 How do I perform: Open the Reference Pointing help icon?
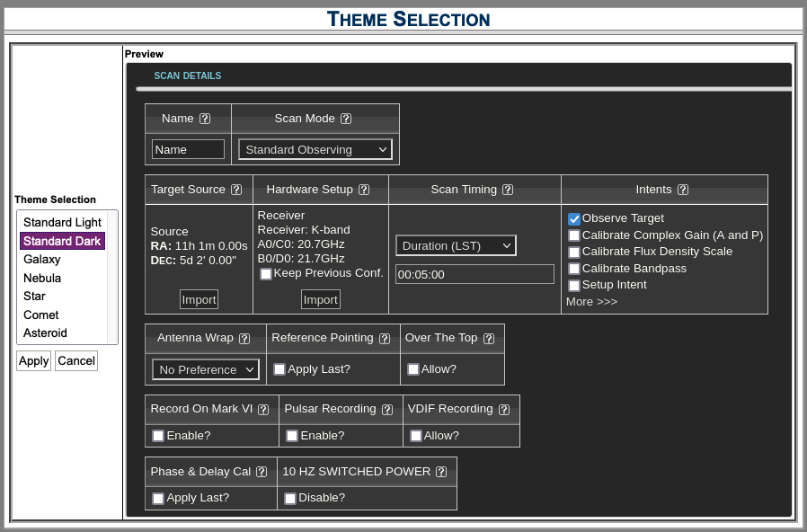coord(385,338)
